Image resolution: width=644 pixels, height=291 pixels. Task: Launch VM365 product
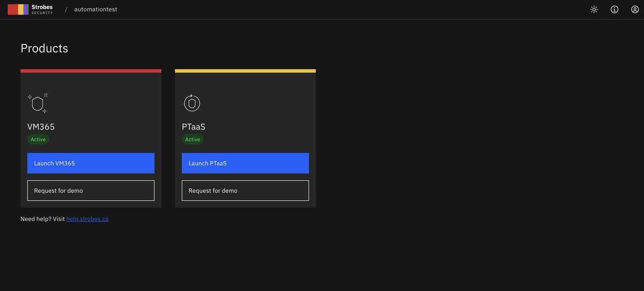click(91, 163)
